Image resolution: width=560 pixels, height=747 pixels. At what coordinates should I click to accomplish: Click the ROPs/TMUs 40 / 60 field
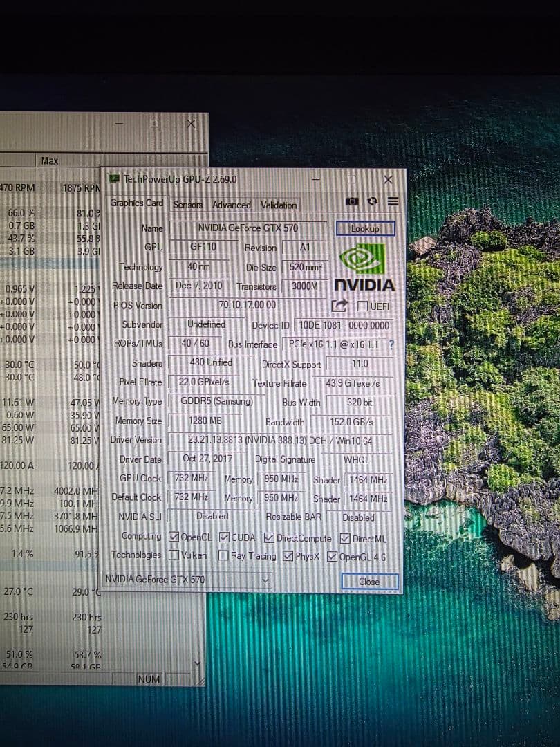pos(195,343)
